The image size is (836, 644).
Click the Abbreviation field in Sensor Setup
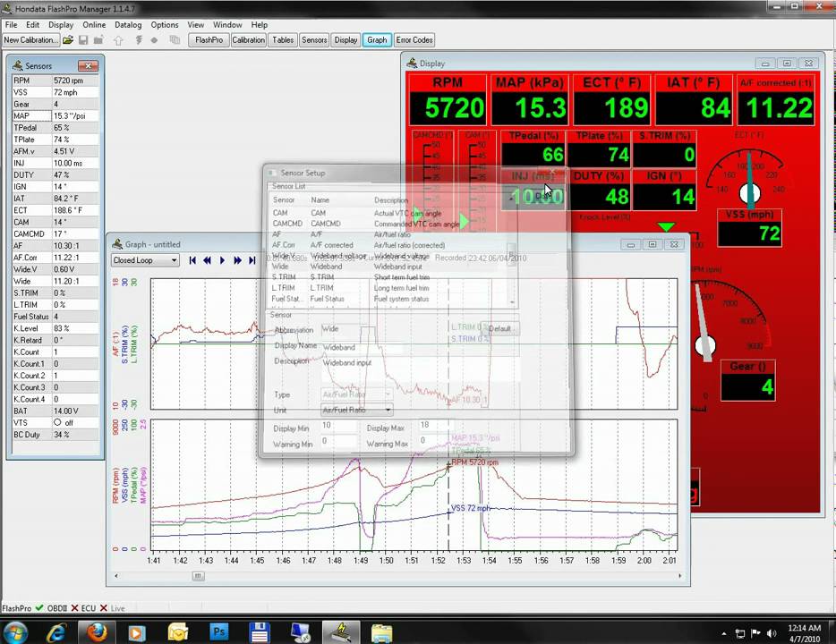[x=339, y=329]
